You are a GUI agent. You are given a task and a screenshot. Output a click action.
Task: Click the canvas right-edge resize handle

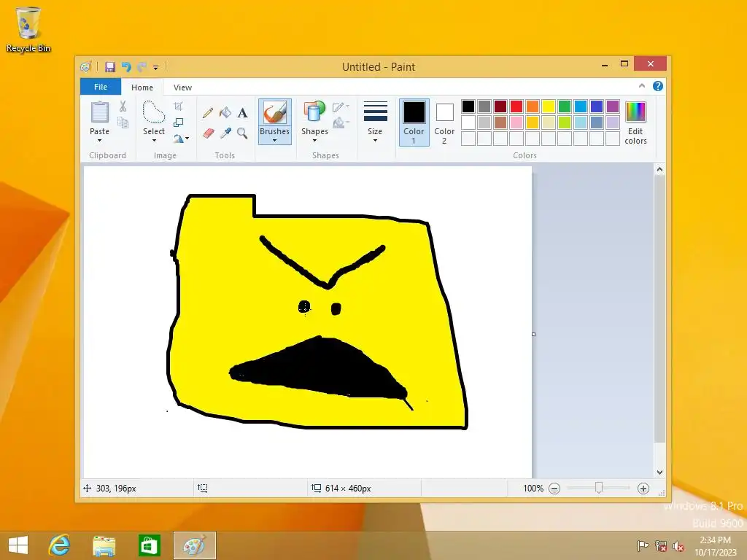click(x=533, y=334)
